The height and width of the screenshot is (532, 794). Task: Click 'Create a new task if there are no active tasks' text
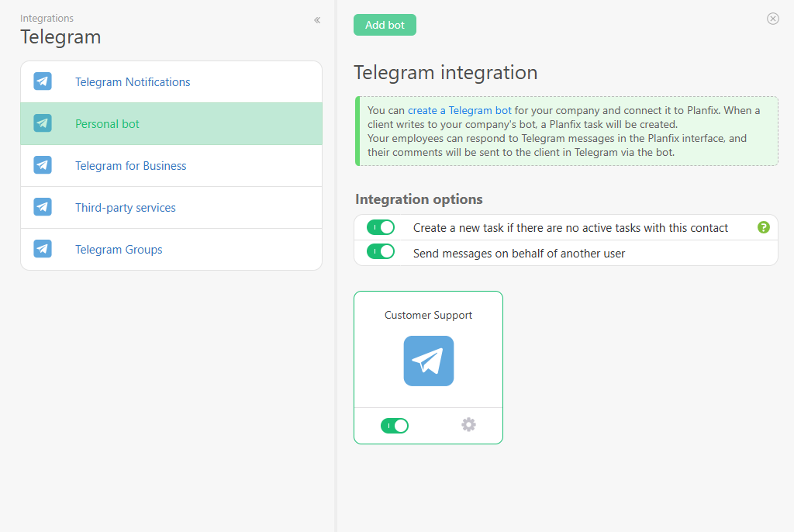click(x=571, y=228)
